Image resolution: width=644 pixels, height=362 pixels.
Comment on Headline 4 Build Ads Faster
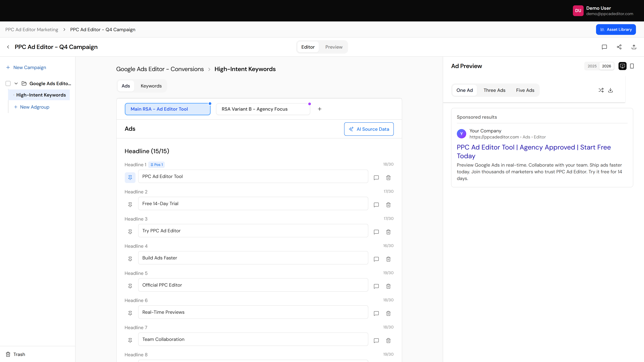point(376,259)
